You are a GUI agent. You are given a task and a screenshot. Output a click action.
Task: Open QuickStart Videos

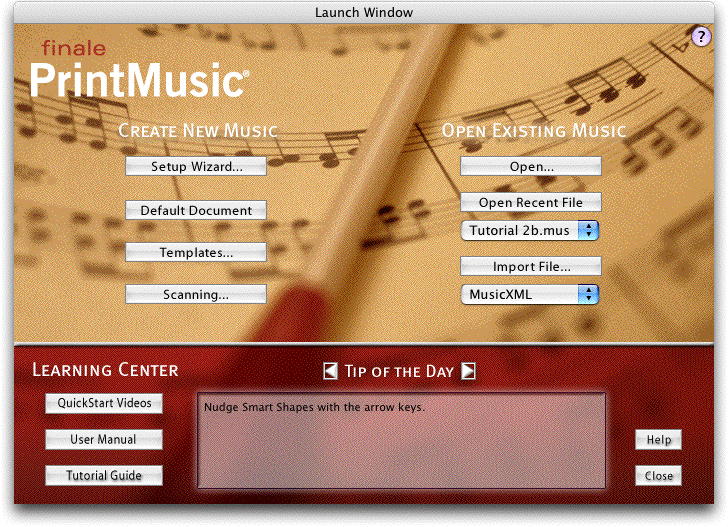point(104,403)
